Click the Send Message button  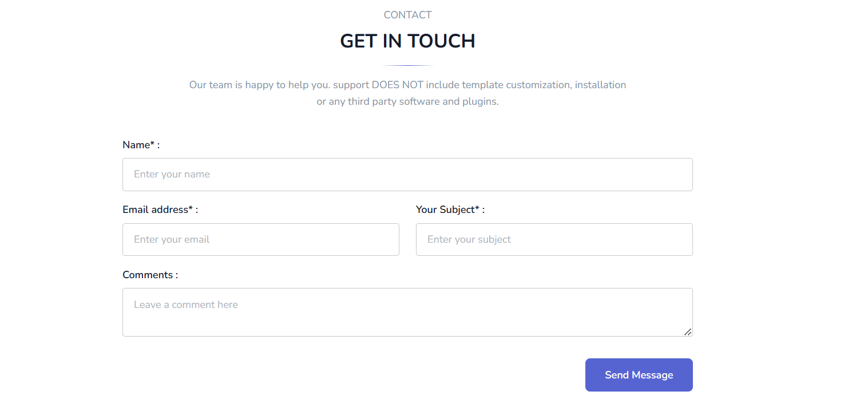pos(639,375)
